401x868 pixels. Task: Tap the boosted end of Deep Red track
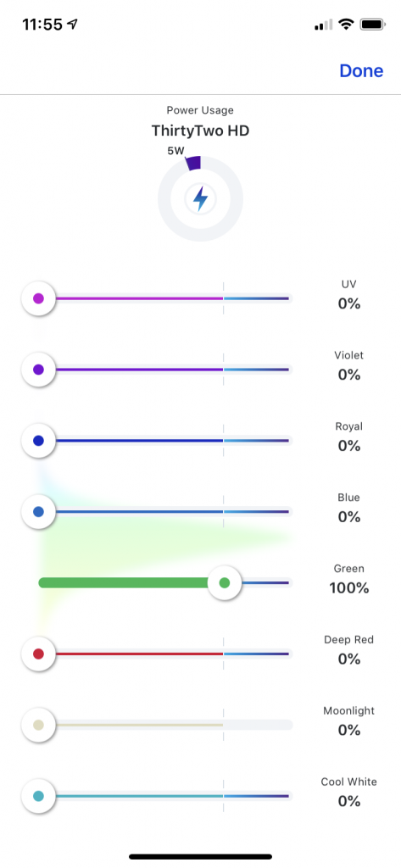(x=256, y=654)
